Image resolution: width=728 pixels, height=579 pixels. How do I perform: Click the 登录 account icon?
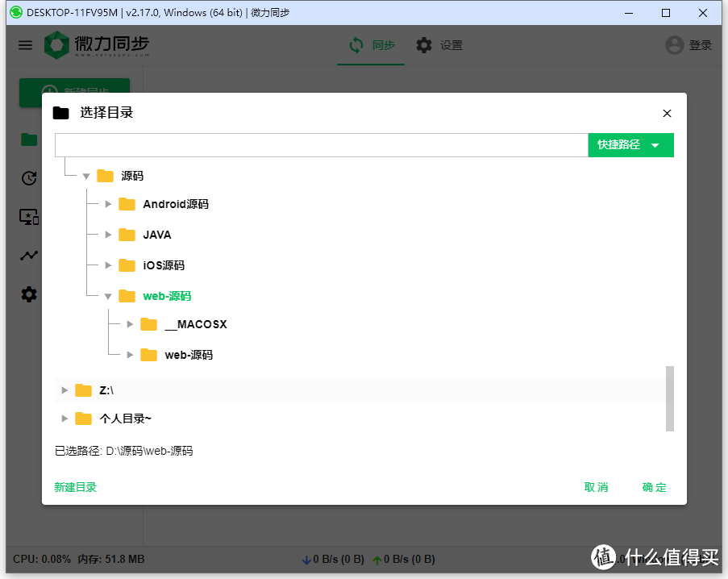click(x=674, y=45)
